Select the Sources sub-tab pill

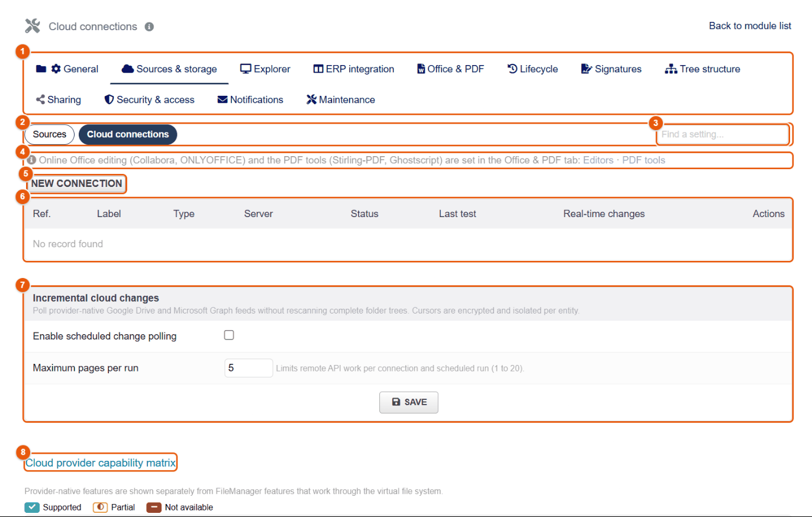[x=50, y=134]
